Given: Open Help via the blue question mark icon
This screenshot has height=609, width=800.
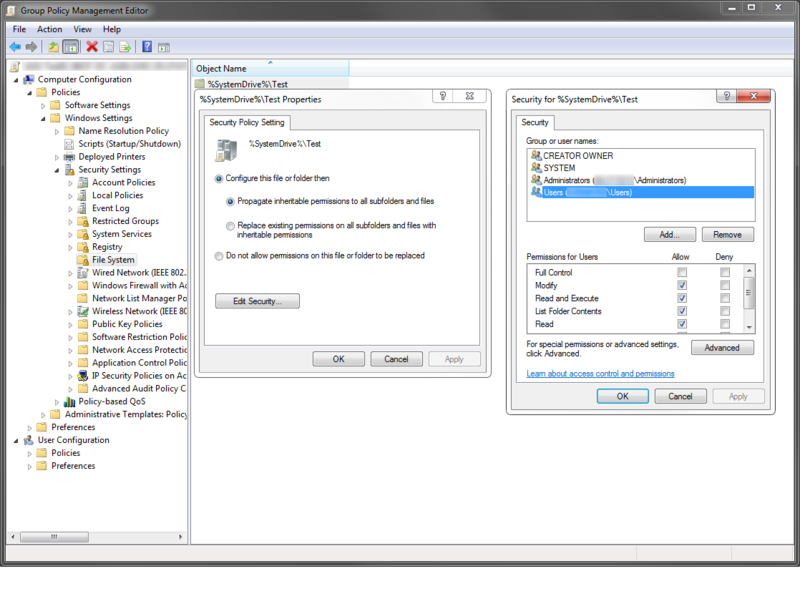Looking at the screenshot, I should [146, 45].
